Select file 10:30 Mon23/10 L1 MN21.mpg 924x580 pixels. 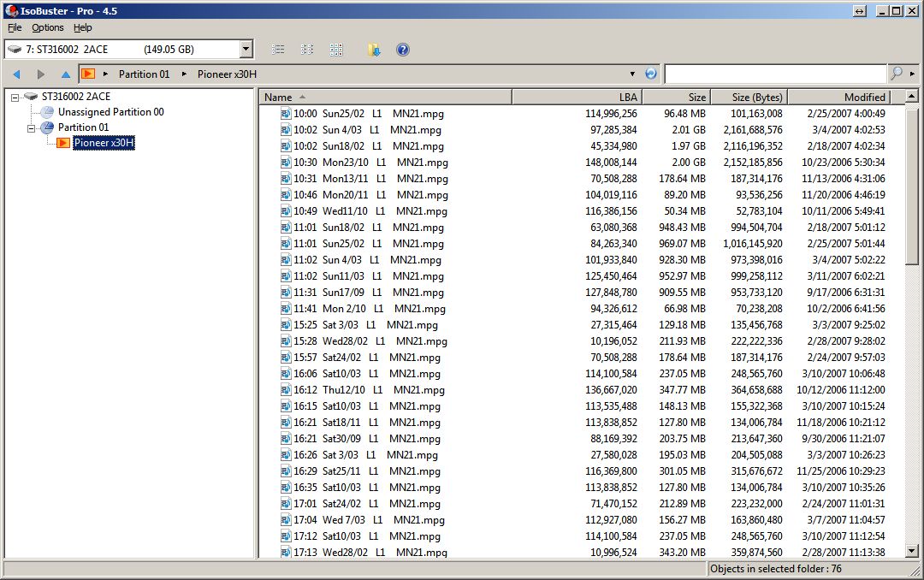point(370,163)
